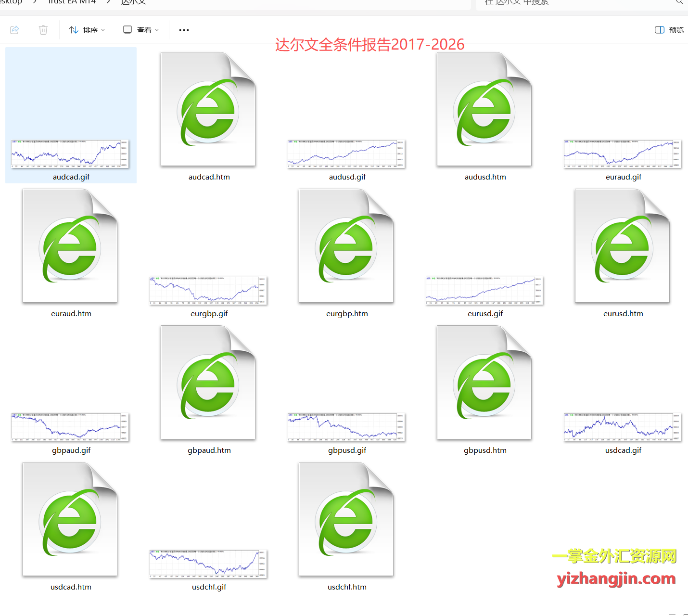Select the usdchf.gif chart thumbnail

tap(208, 564)
